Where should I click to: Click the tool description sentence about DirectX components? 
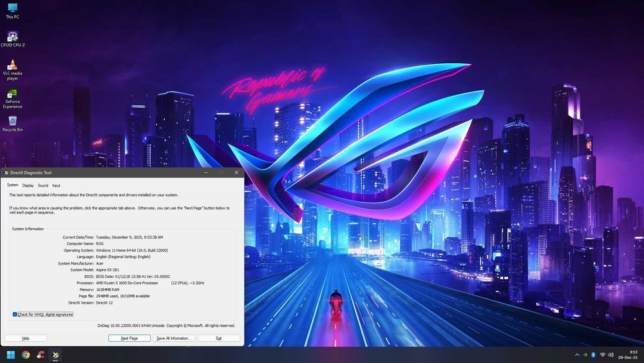pos(93,195)
